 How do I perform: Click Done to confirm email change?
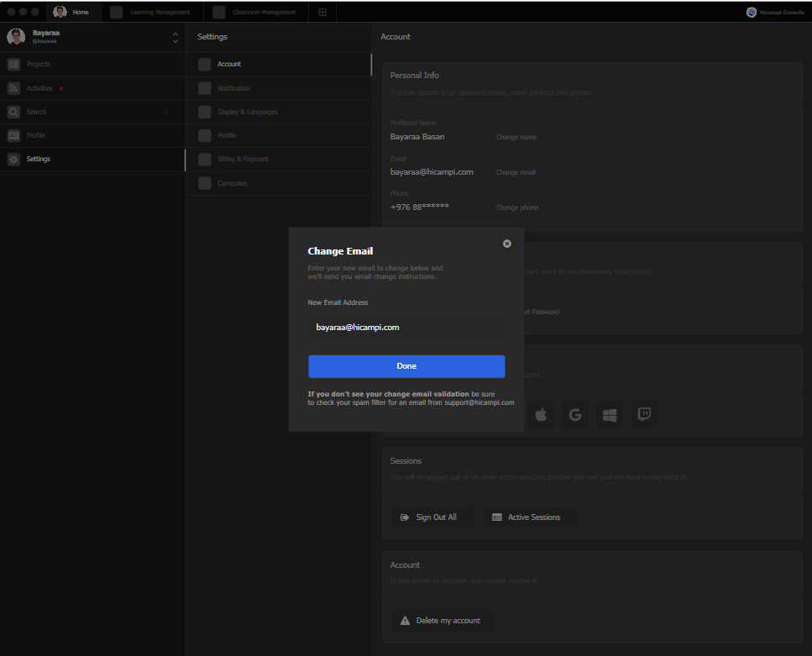tap(406, 366)
